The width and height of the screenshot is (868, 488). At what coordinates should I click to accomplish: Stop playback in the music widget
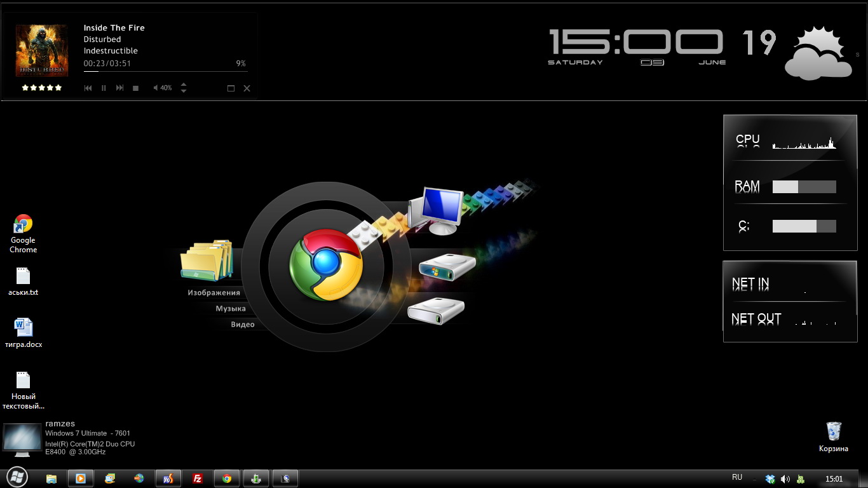click(x=135, y=88)
